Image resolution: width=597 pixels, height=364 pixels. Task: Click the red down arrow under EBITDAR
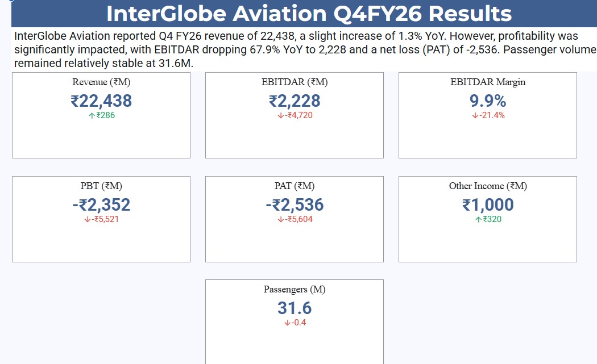click(x=281, y=116)
